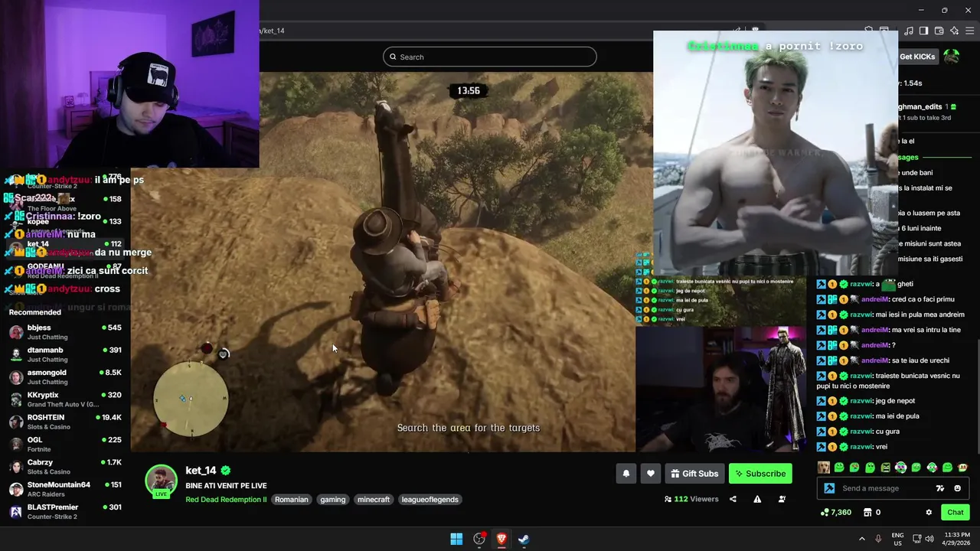Toggle chat translate icon in message box
This screenshot has width=980, height=551.
[940, 488]
